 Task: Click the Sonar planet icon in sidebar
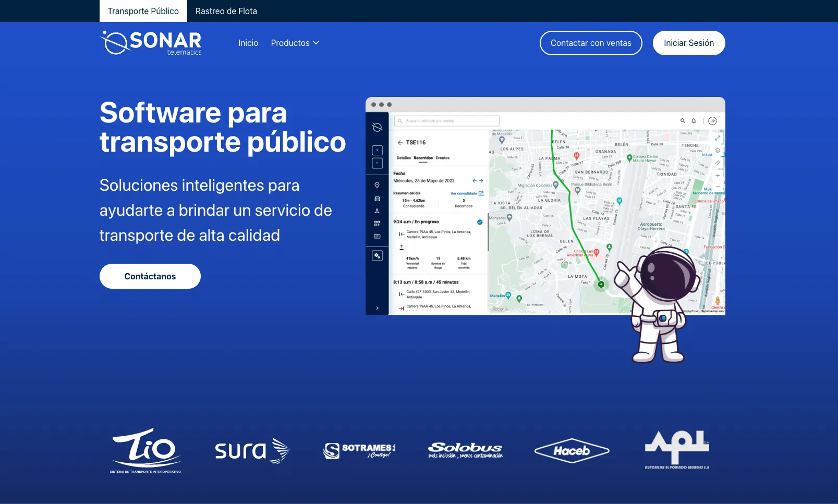pyautogui.click(x=377, y=127)
